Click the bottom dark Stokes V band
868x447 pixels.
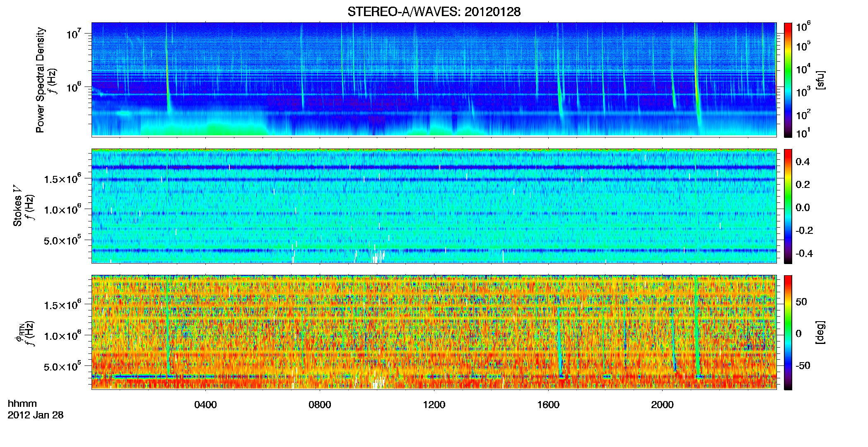[434, 250]
